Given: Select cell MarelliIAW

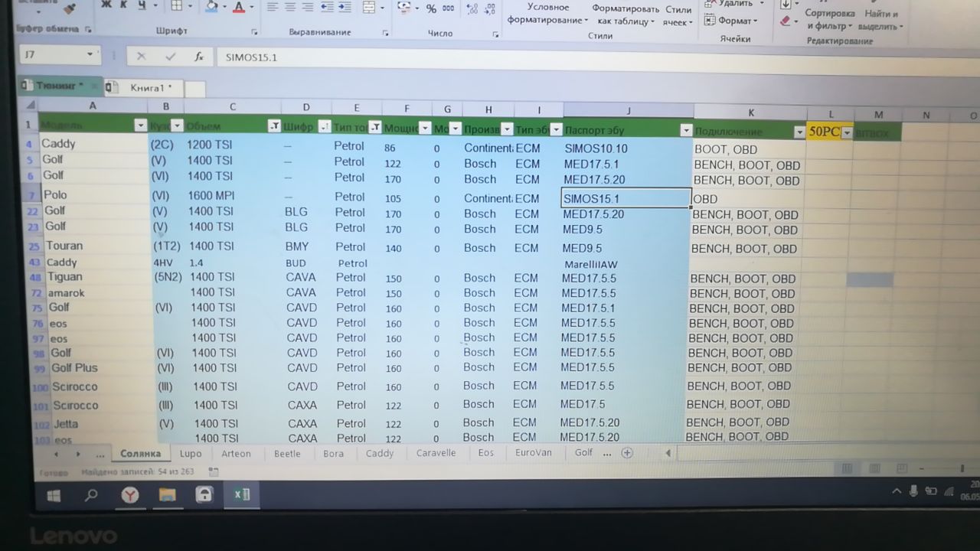Looking at the screenshot, I should (x=626, y=264).
